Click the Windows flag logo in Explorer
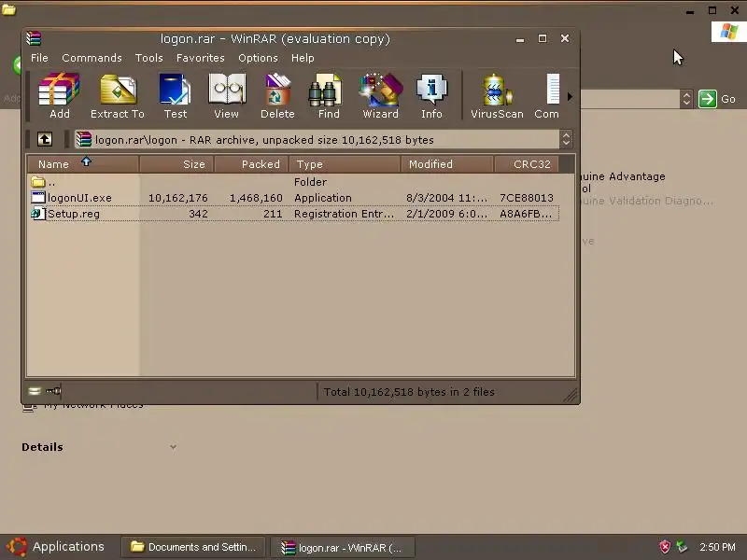747x560 pixels. tap(728, 32)
